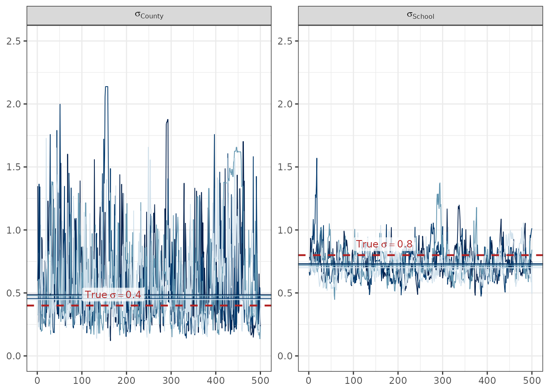
Task: Click the blue horizontal mean lines in School panel
Action: tap(420, 265)
